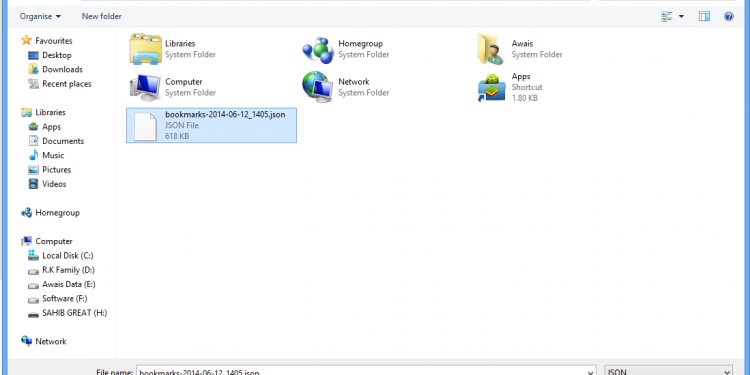Open the Organise dropdown menu
The image size is (750, 375).
[40, 16]
